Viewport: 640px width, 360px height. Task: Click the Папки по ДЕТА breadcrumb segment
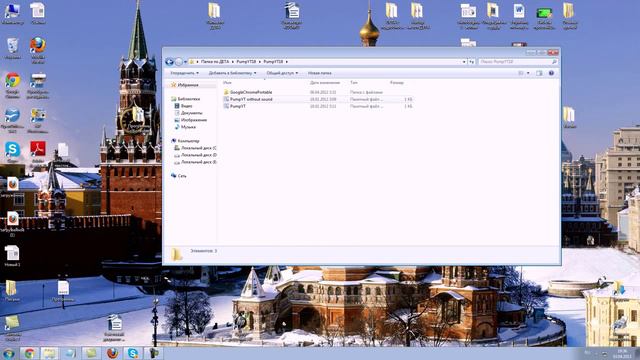pos(215,62)
